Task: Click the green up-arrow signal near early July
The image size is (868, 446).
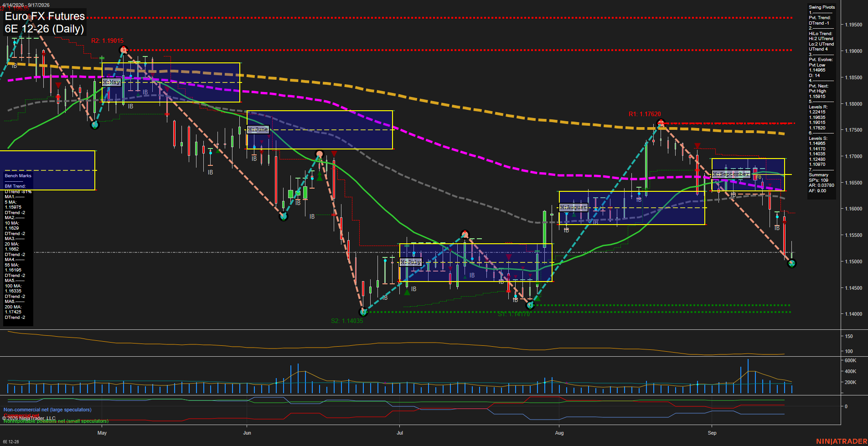Action: [407, 292]
